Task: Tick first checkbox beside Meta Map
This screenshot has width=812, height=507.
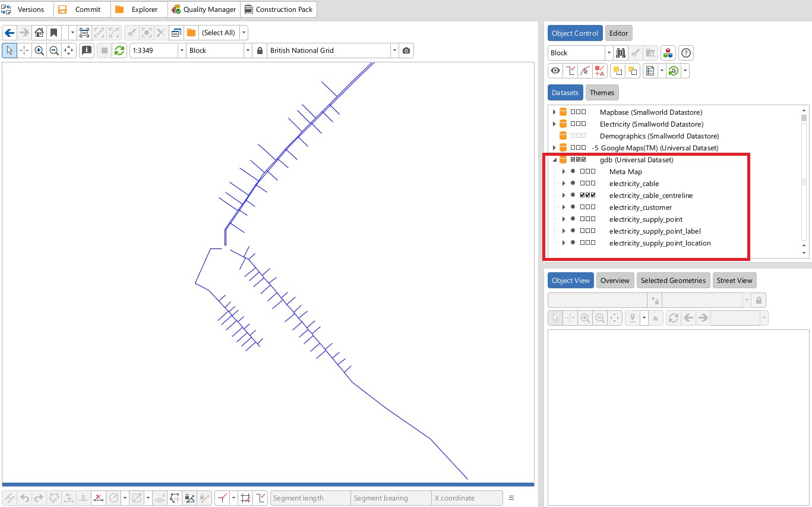Action: click(583, 172)
